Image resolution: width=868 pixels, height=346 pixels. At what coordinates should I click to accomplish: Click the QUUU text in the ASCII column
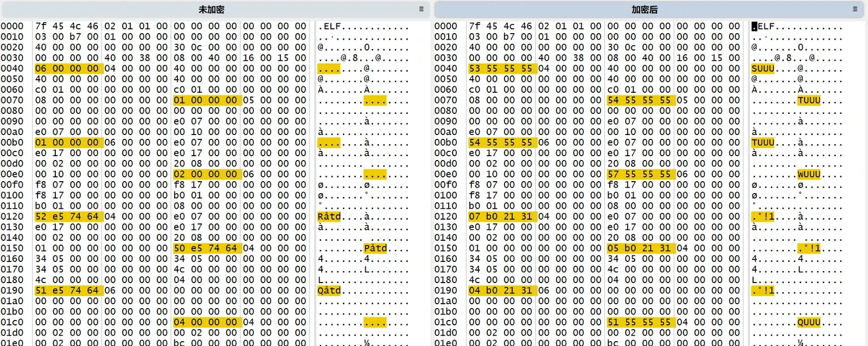pyautogui.click(x=809, y=322)
